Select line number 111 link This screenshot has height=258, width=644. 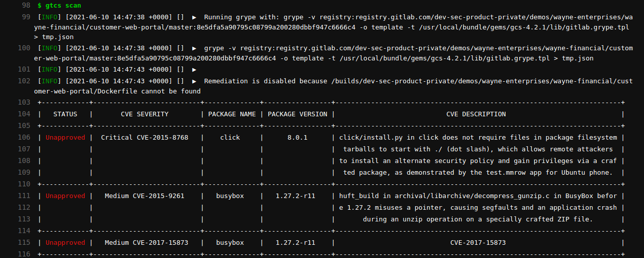tap(24, 196)
